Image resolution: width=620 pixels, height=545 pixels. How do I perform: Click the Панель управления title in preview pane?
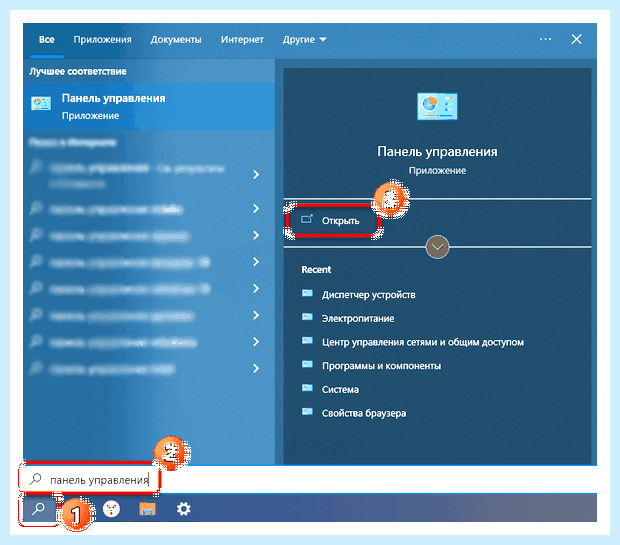point(437,151)
